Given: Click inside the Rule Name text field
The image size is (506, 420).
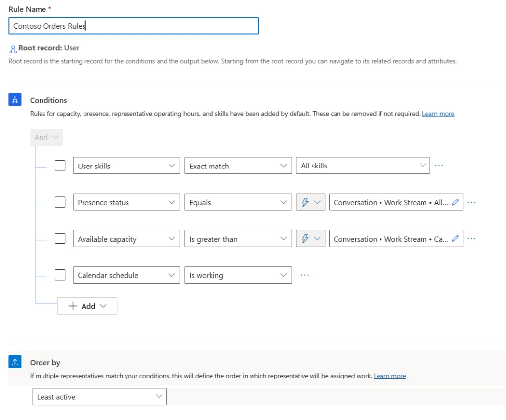Looking at the screenshot, I should [x=133, y=26].
